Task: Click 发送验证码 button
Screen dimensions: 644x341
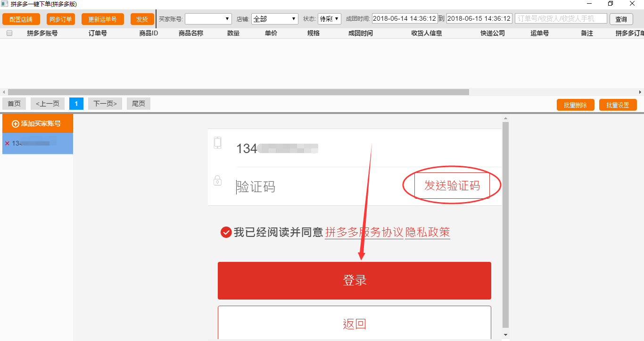Action: coord(452,186)
